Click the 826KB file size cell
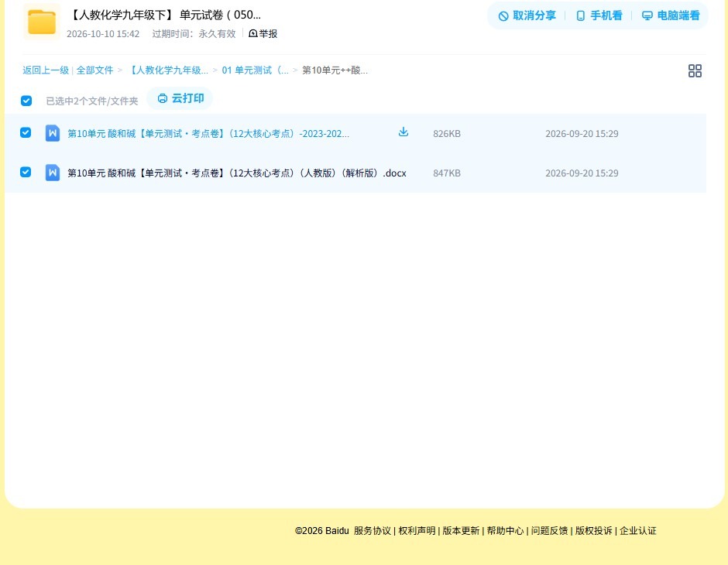728x565 pixels. tap(447, 134)
